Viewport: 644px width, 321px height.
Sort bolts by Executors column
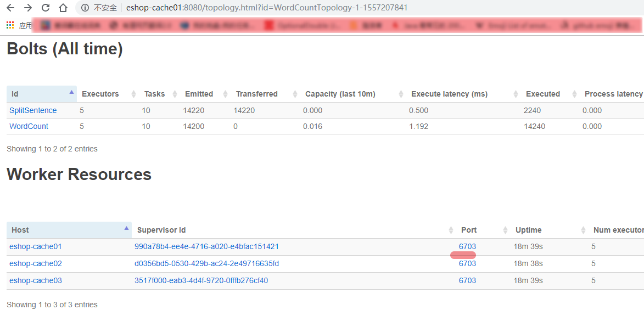point(100,94)
